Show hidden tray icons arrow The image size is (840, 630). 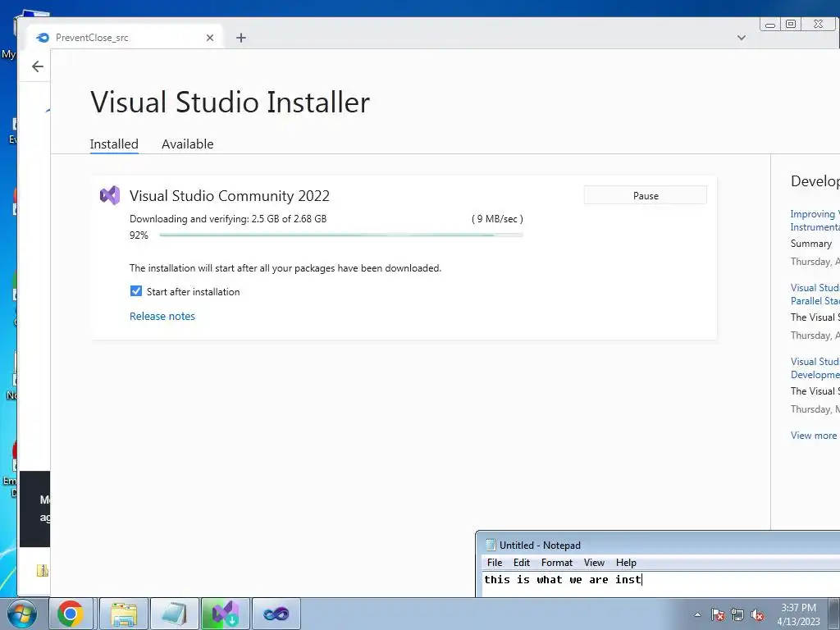tap(697, 615)
